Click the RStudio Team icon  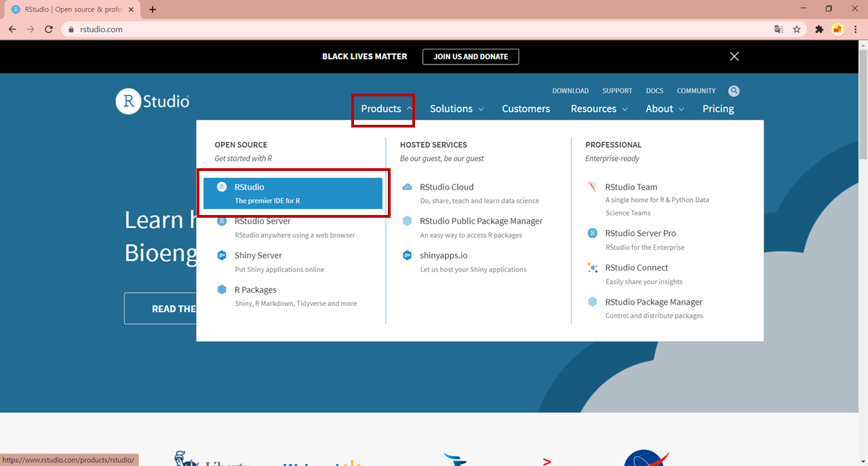coord(592,187)
